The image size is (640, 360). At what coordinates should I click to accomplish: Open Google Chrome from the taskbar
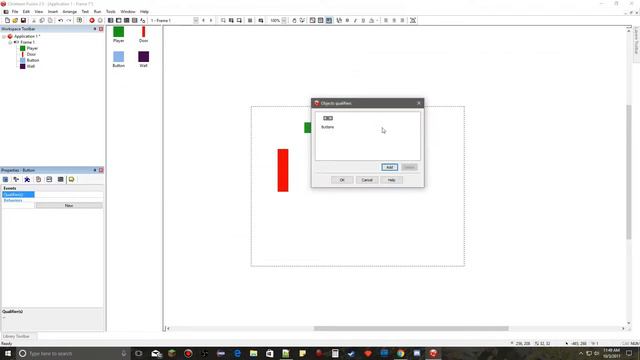tap(400, 353)
